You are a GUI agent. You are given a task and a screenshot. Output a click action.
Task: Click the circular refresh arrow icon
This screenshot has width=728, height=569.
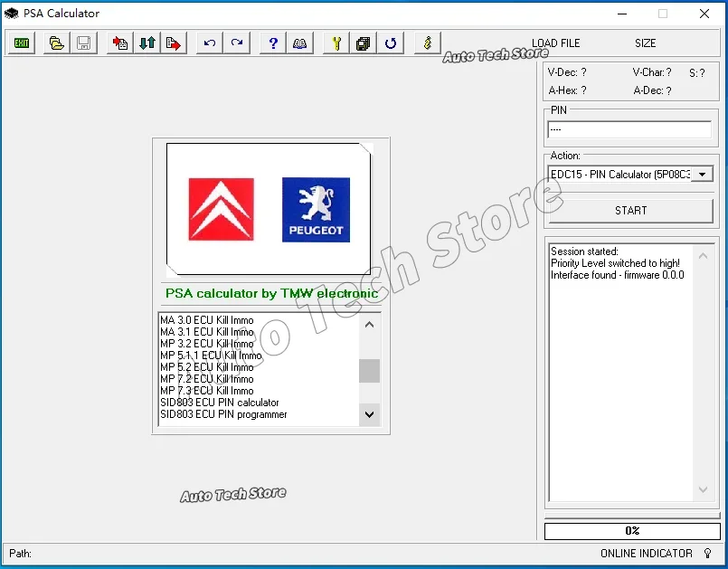(391, 43)
